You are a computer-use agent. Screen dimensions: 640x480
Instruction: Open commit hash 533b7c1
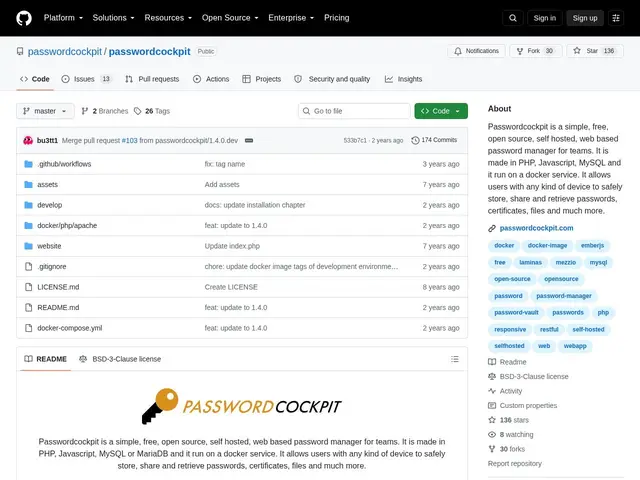tap(355, 140)
